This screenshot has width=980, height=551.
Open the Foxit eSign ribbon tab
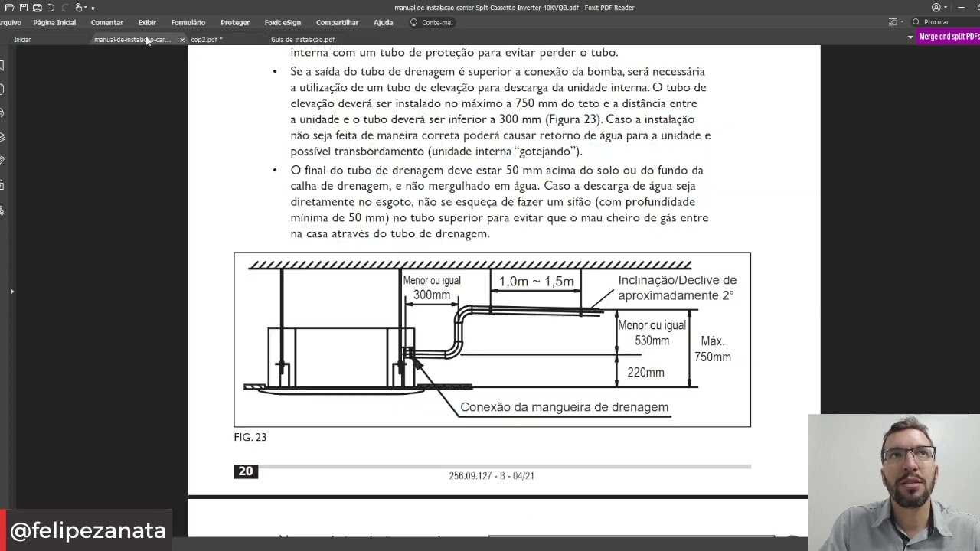(283, 23)
